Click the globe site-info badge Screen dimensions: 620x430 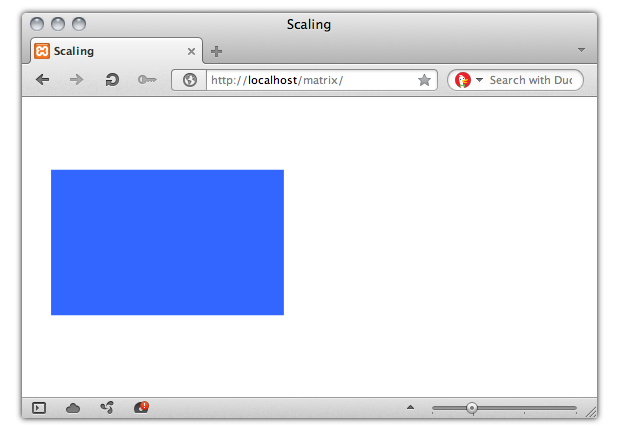coord(189,80)
